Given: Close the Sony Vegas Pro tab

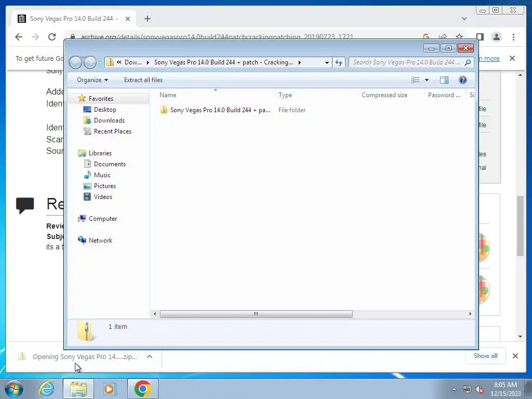Looking at the screenshot, I should [128, 19].
